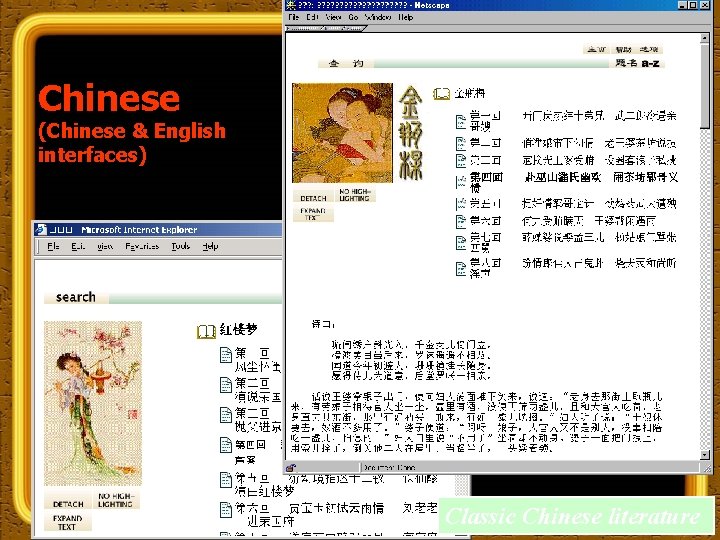Open Netscape Edit menu
Image resolution: width=720 pixels, height=540 pixels.
[312, 17]
